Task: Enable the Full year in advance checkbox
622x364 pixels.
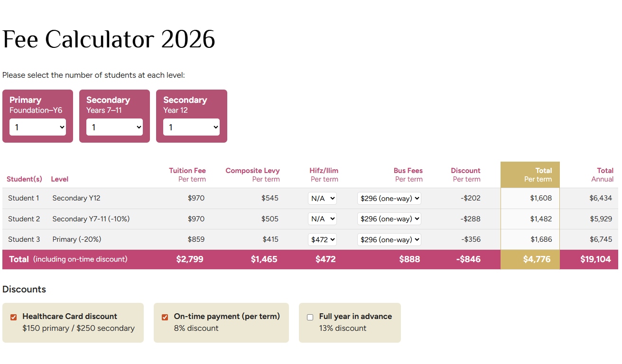Action: (310, 317)
